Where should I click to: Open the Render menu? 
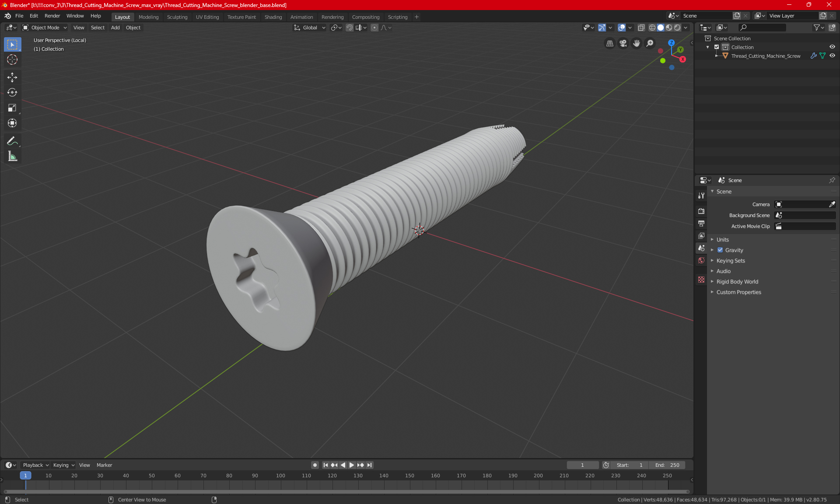[x=52, y=16]
